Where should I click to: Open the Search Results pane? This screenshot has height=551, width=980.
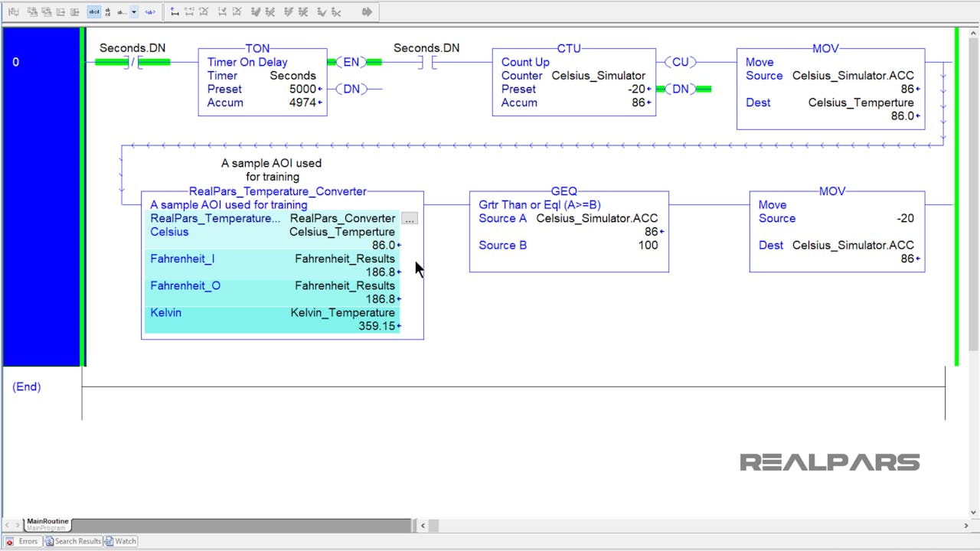73,541
